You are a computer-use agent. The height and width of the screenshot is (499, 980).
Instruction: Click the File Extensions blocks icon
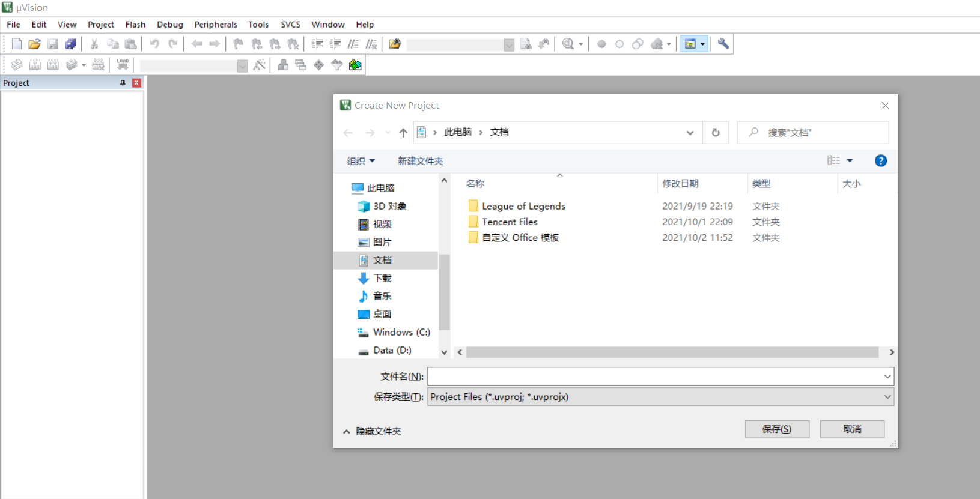click(x=283, y=65)
